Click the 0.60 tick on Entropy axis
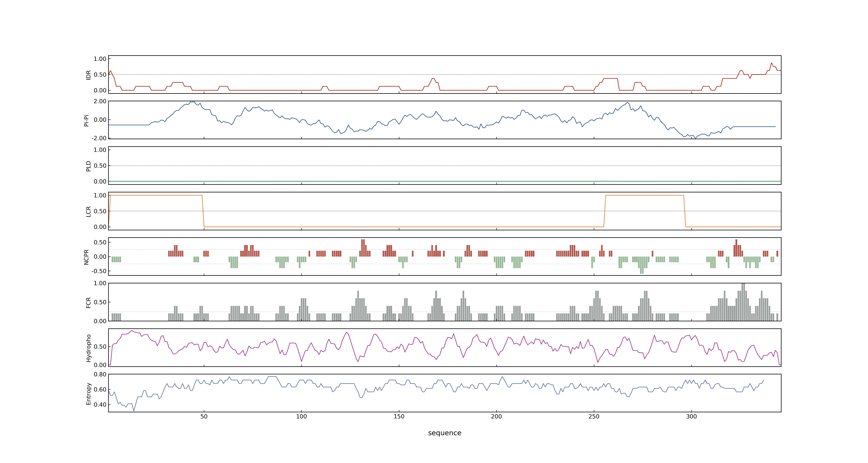Viewport: 868px width, 463px height. click(x=100, y=389)
